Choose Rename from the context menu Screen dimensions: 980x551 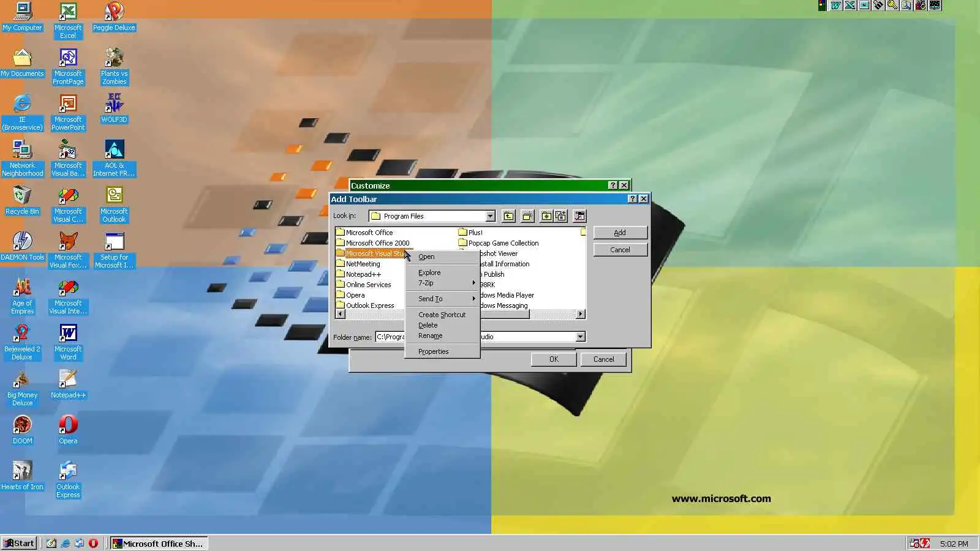tap(442, 335)
